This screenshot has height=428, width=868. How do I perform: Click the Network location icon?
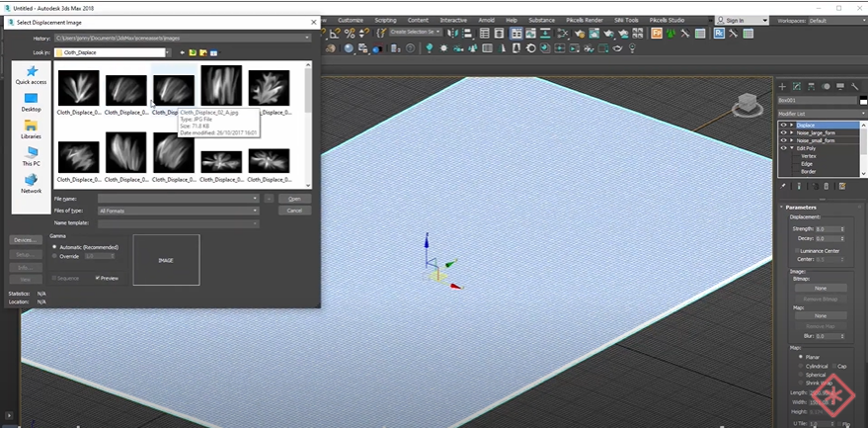tap(32, 184)
